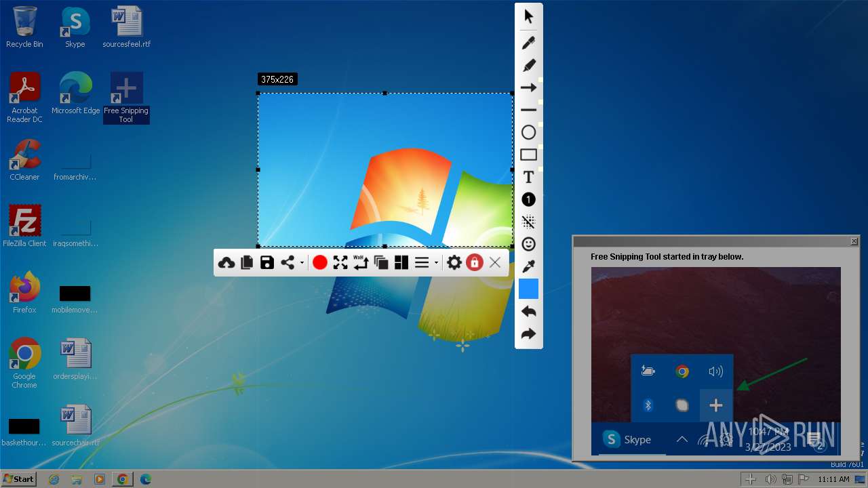Select the CCleaner desktop shortcut
The image size is (868, 488).
pos(24,161)
